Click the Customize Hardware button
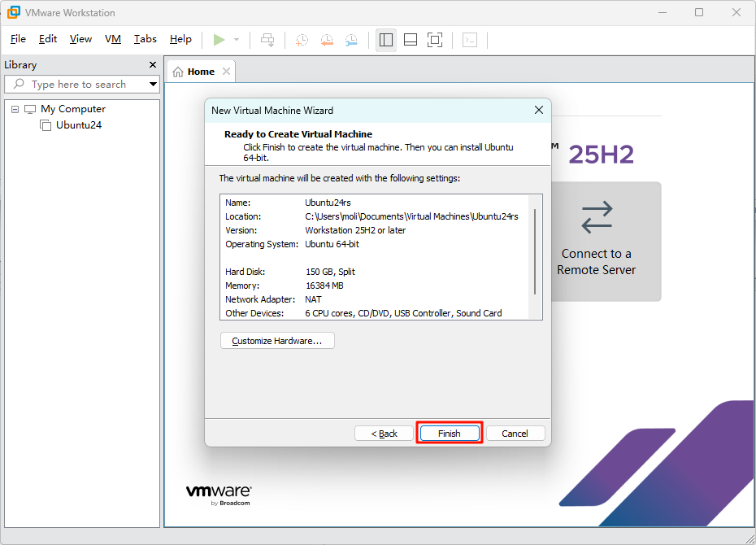 [277, 341]
